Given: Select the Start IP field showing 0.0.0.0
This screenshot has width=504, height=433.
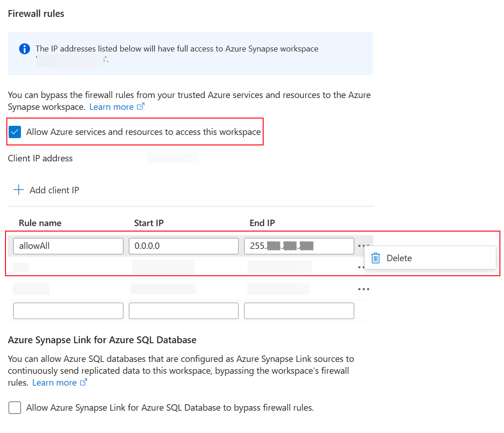Looking at the screenshot, I should point(183,246).
